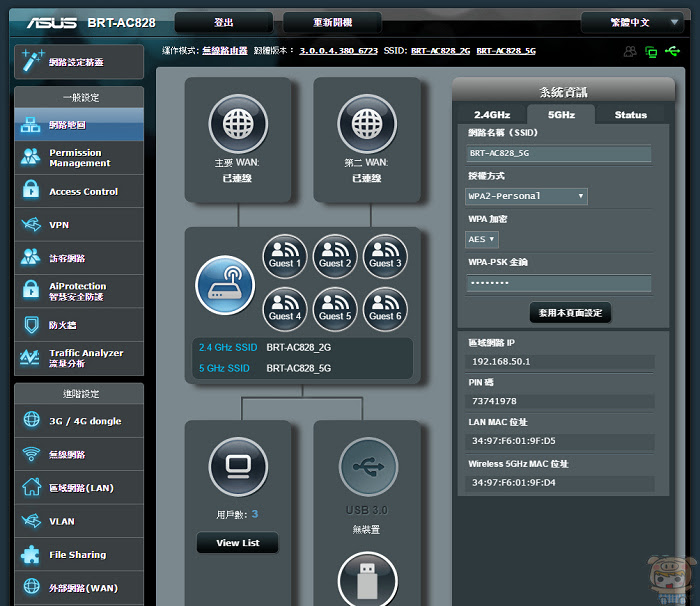Switch to the 5GHz tab

[561, 115]
